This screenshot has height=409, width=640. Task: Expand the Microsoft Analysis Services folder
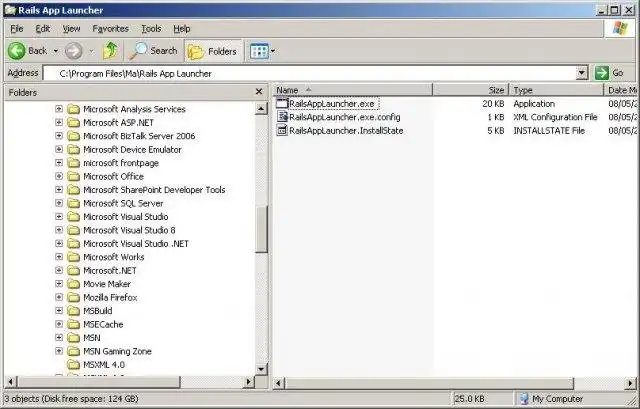[59, 109]
